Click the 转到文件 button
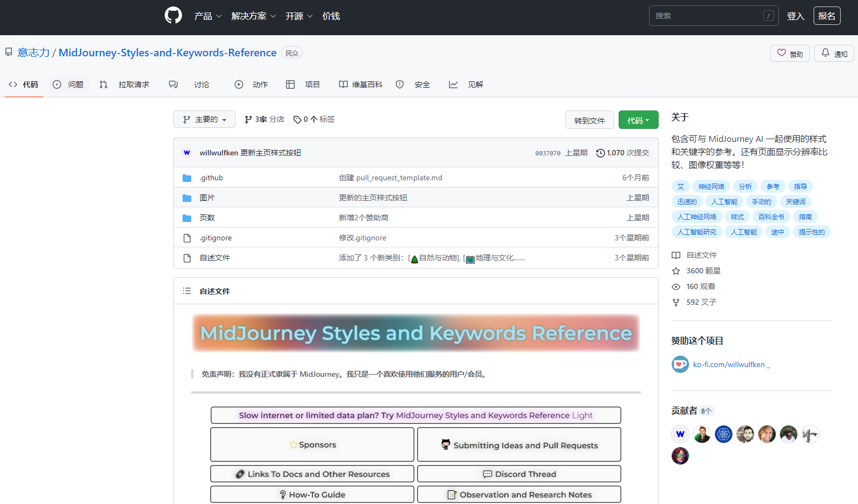The width and height of the screenshot is (858, 504). (589, 120)
